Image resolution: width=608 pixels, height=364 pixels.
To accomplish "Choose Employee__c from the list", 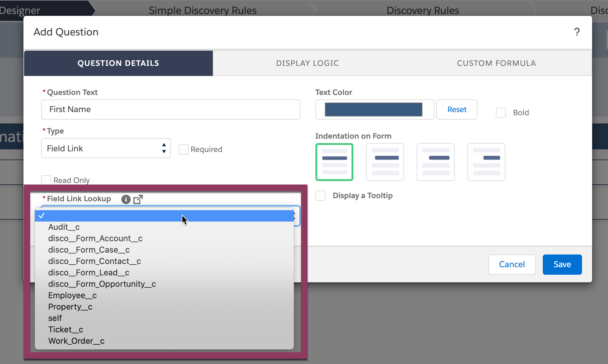I will 164,295.
